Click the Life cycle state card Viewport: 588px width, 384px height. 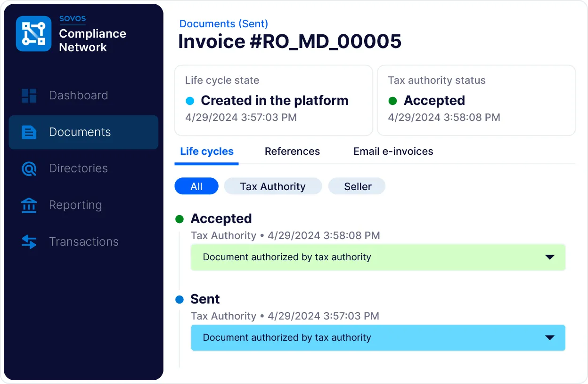pos(273,100)
